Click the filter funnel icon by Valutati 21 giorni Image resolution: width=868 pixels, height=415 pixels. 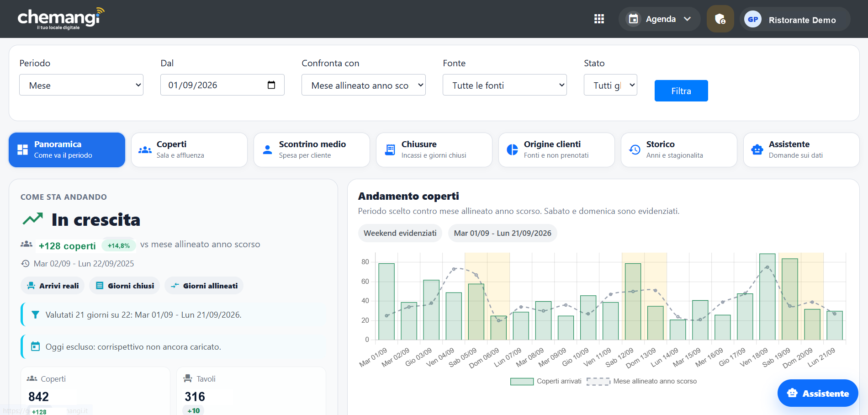click(x=35, y=315)
